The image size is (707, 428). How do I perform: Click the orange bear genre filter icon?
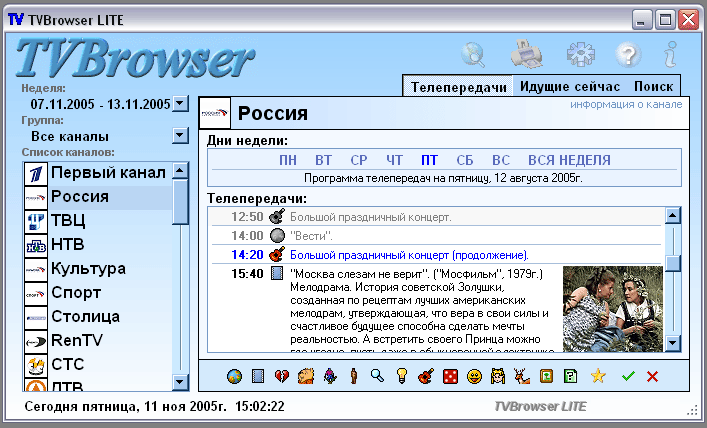306,376
